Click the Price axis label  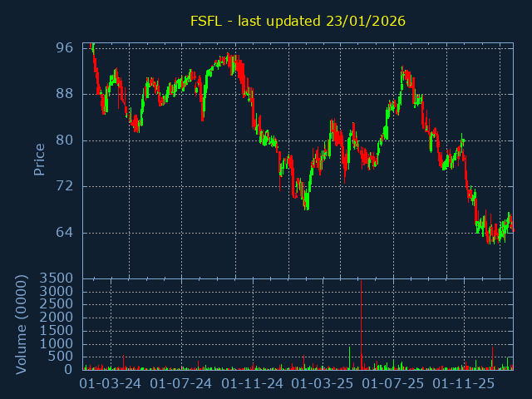pyautogui.click(x=39, y=159)
